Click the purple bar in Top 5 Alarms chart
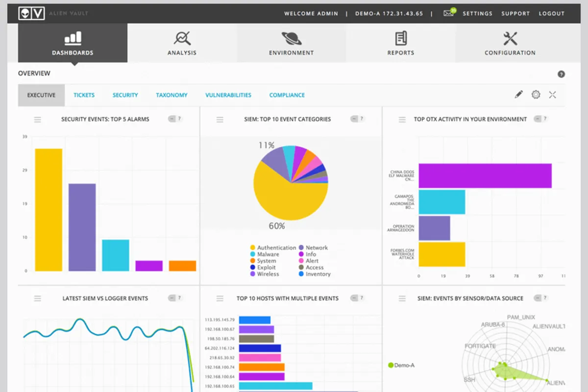Image resolution: width=588 pixels, height=392 pixels. (82, 227)
